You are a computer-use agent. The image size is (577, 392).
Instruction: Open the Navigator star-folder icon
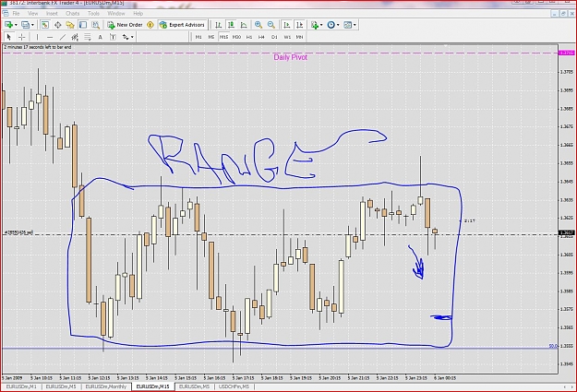(70, 25)
